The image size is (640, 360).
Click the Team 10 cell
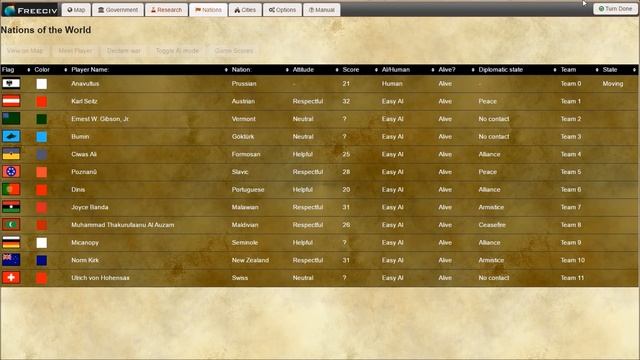pos(572,260)
